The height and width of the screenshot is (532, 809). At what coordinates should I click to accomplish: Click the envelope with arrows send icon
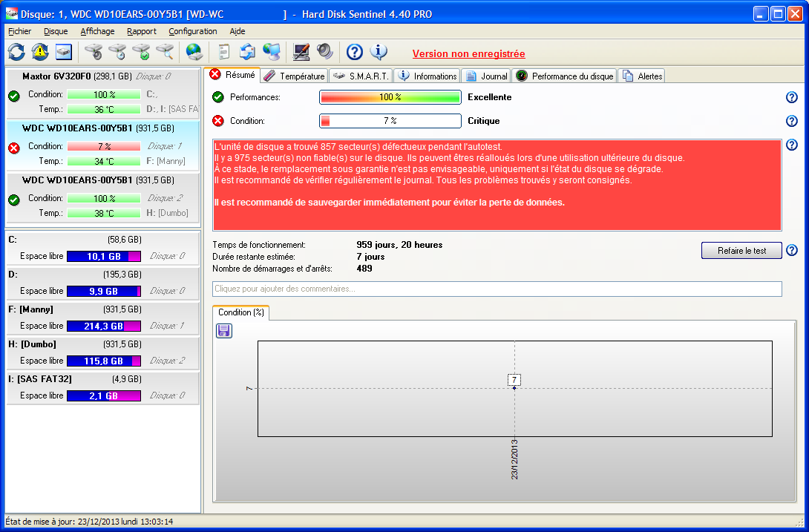248,52
